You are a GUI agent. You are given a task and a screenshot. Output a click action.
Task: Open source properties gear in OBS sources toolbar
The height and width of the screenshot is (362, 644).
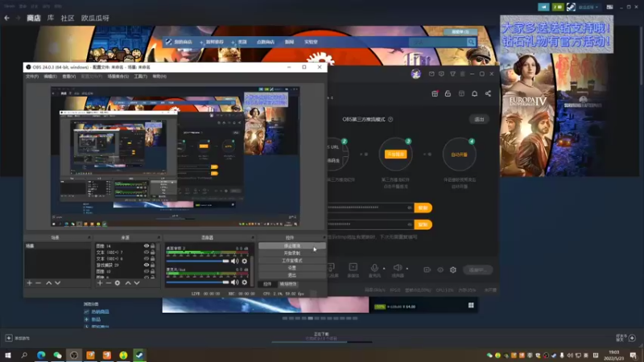[x=118, y=283]
